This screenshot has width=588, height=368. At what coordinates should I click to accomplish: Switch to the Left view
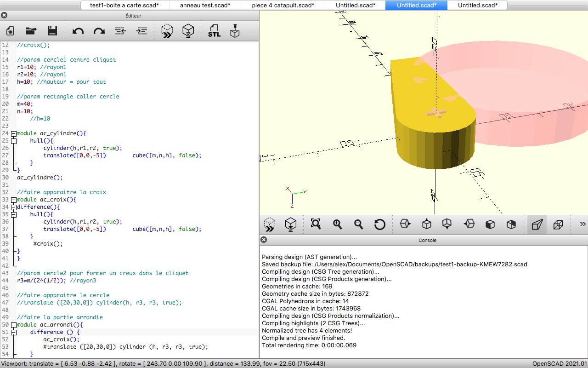(469, 224)
